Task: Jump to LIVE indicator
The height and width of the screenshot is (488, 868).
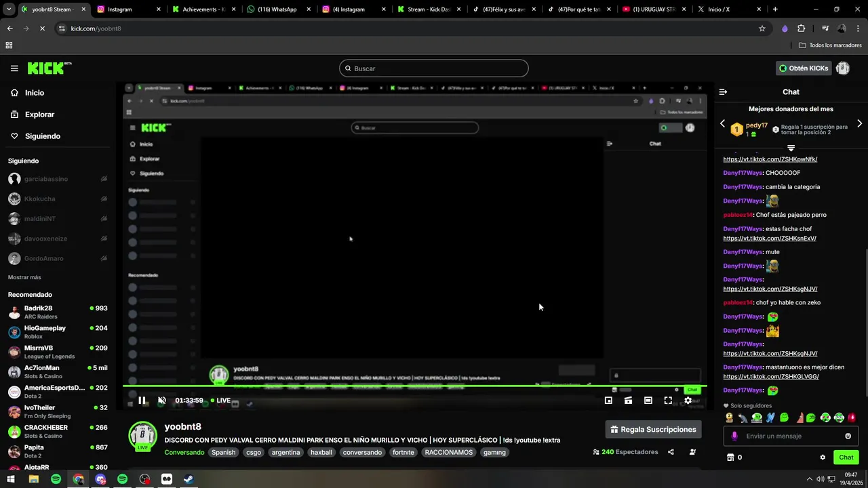Action: pos(220,401)
